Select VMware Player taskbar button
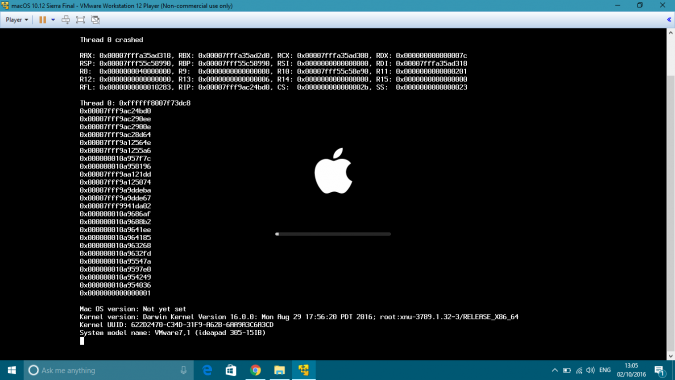Viewport: 675px width, 380px height. click(x=303, y=370)
